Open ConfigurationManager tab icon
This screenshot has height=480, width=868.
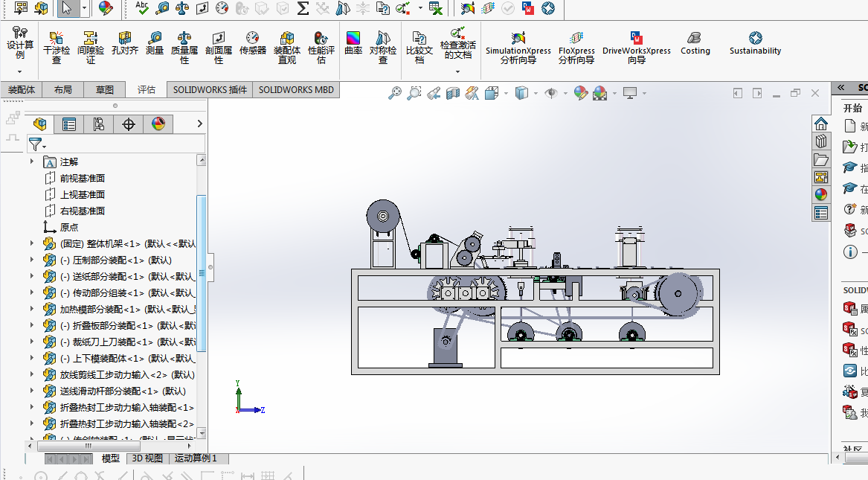click(98, 124)
